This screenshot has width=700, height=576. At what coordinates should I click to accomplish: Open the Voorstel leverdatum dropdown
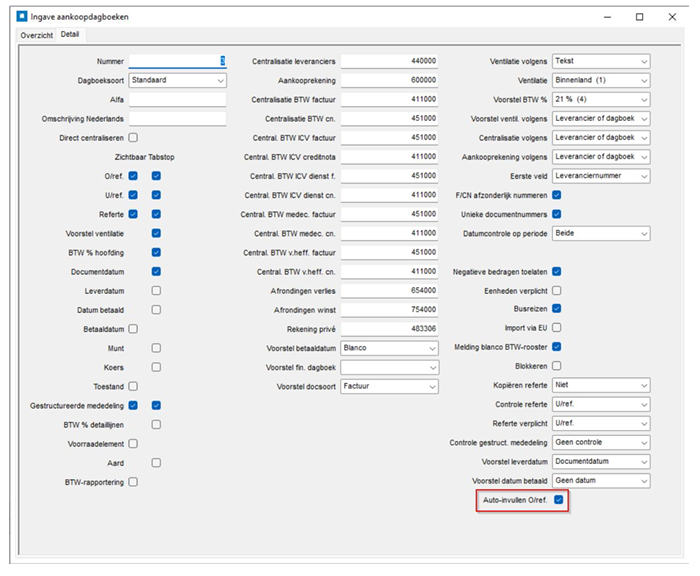pyautogui.click(x=601, y=462)
